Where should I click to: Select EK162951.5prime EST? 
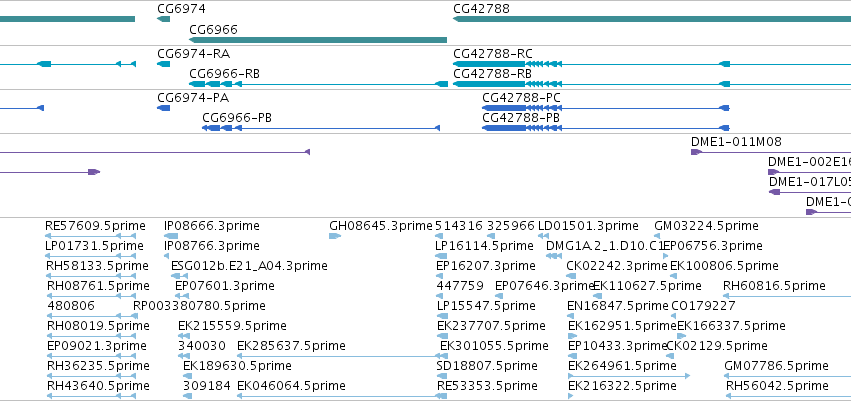(x=623, y=326)
